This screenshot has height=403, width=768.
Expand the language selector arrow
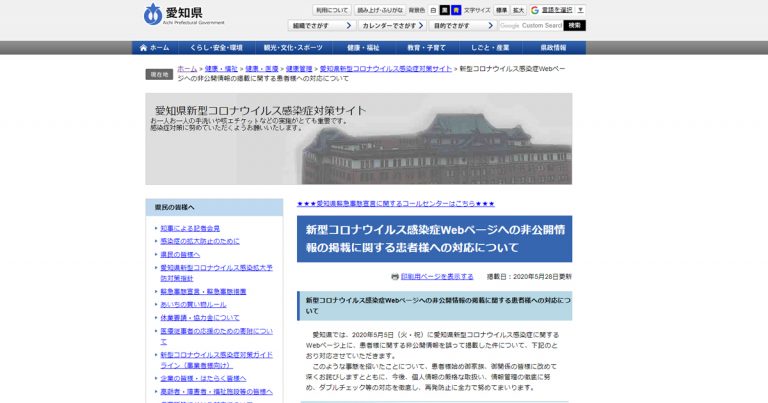(580, 10)
